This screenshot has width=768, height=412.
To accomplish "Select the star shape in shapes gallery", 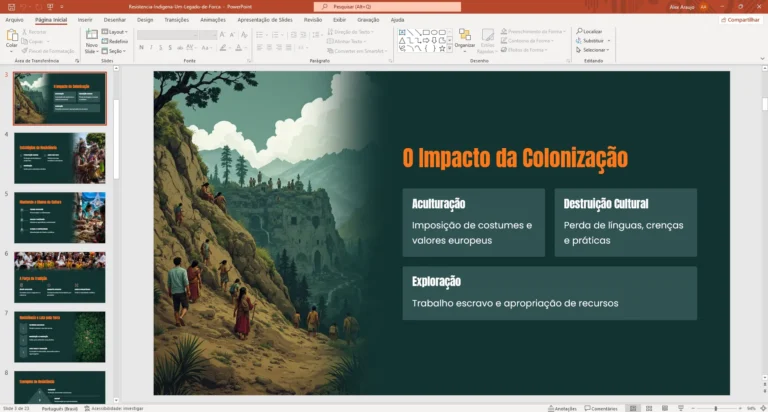I will click(442, 48).
